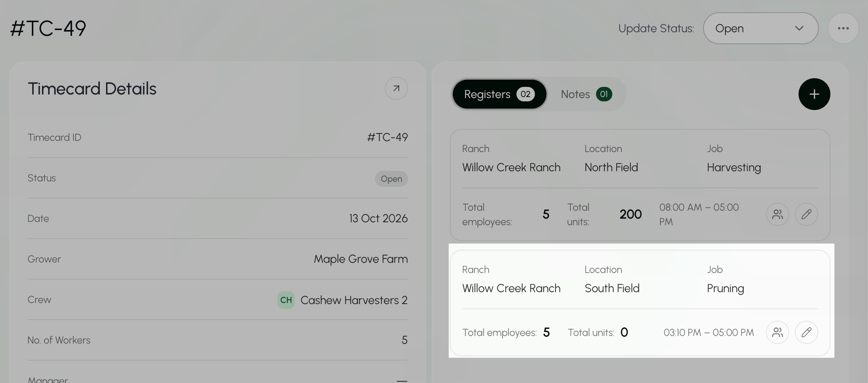Click the #TC-49 page heading
This screenshot has width=868, height=383.
[48, 28]
